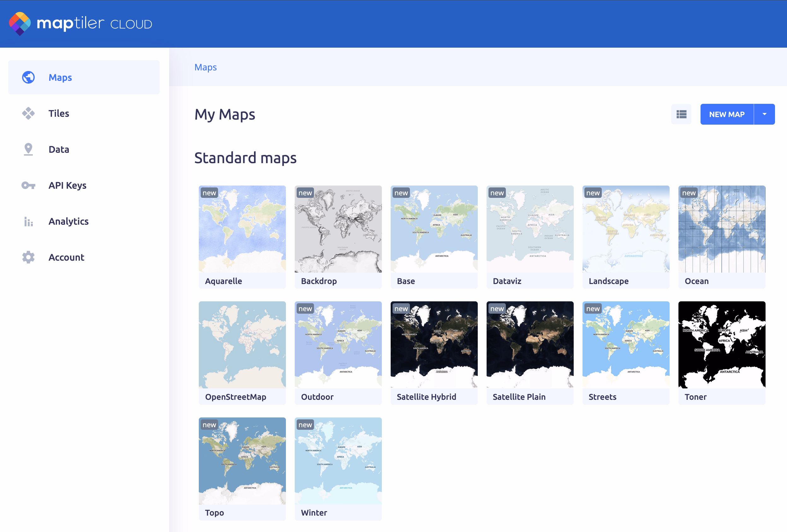Select the Maps globe icon in sidebar
Image resolution: width=787 pixels, height=532 pixels.
[28, 77]
